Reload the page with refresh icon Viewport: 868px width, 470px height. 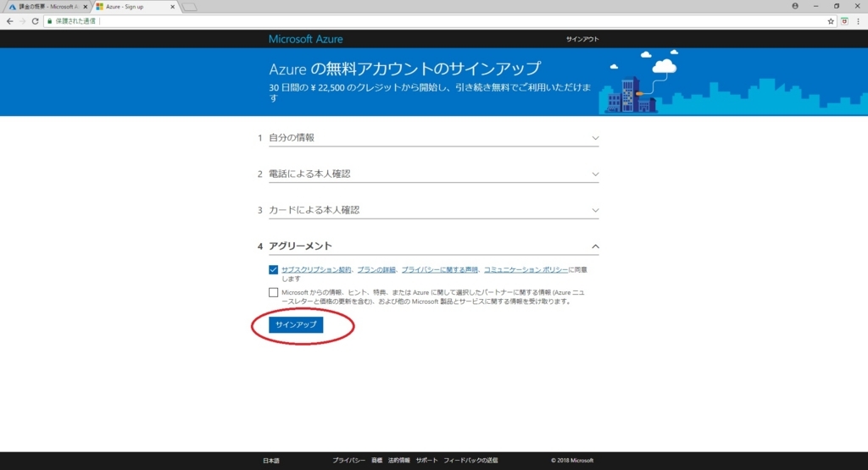coord(35,21)
